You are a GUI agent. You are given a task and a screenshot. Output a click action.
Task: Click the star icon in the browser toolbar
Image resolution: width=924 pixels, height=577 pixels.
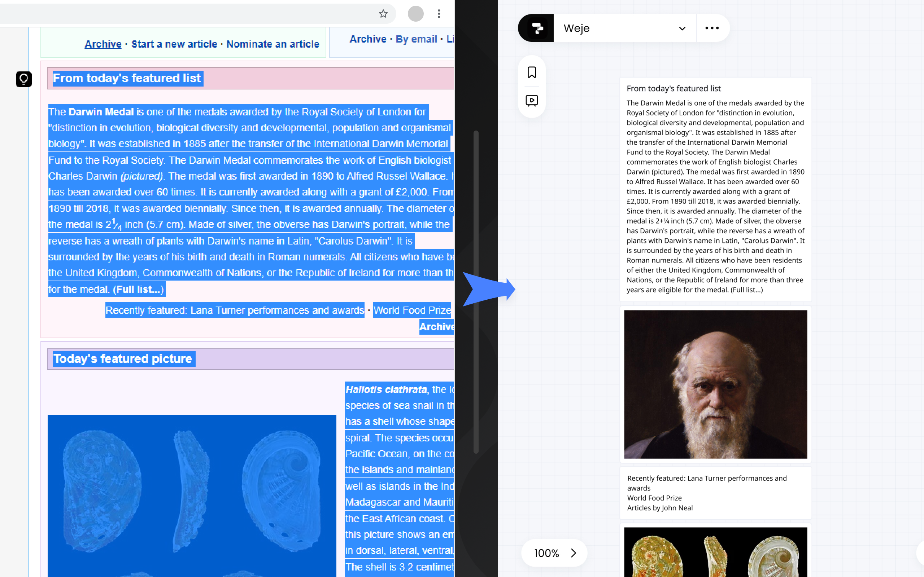click(383, 14)
